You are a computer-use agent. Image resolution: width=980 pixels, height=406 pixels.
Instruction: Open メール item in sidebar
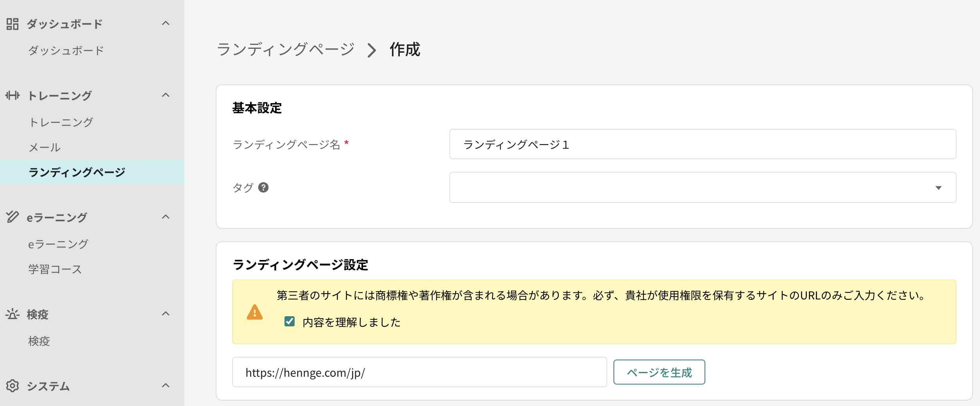[x=45, y=147]
